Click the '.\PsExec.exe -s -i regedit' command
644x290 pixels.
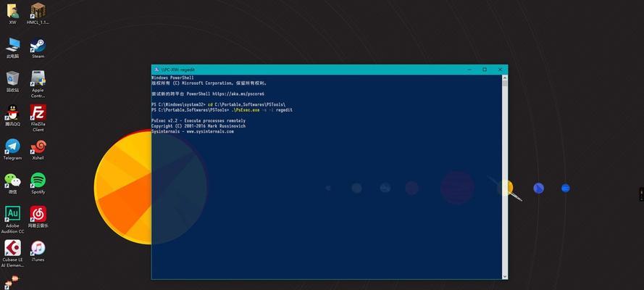click(262, 110)
